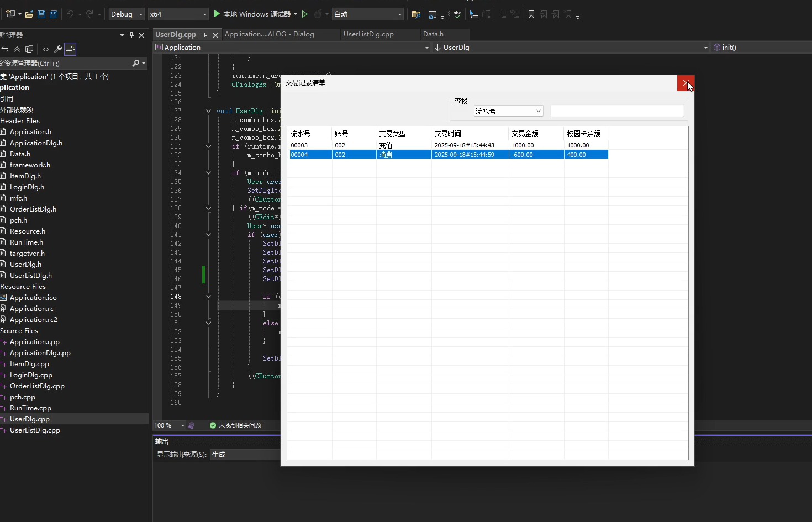The width and height of the screenshot is (812, 522).
Task: Click the start without debugging outline play icon
Action: tap(304, 14)
